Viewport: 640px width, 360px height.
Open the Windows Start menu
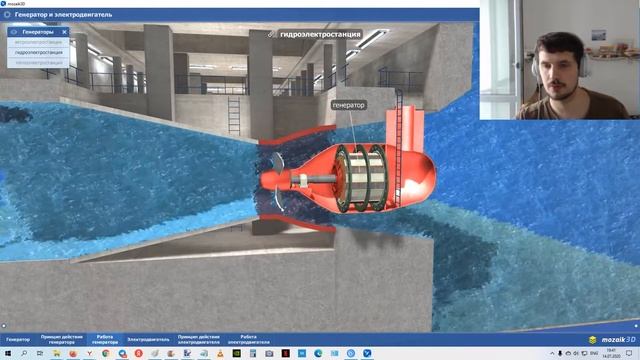[7, 353]
